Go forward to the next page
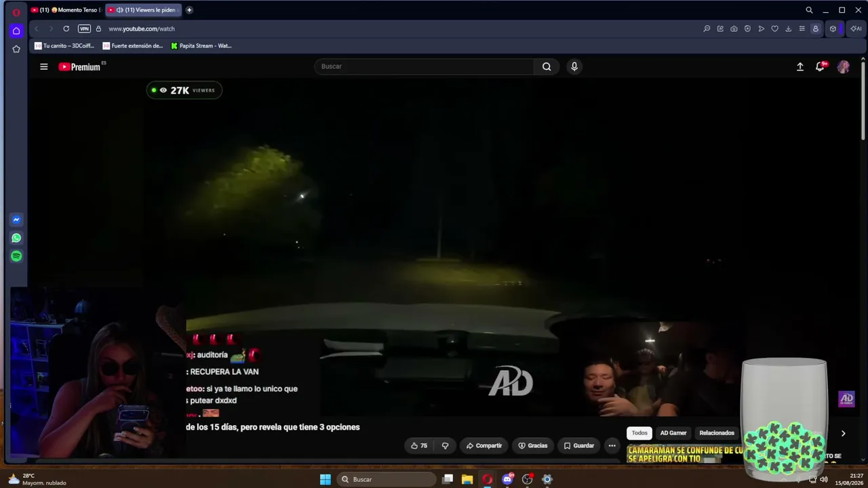 click(50, 28)
